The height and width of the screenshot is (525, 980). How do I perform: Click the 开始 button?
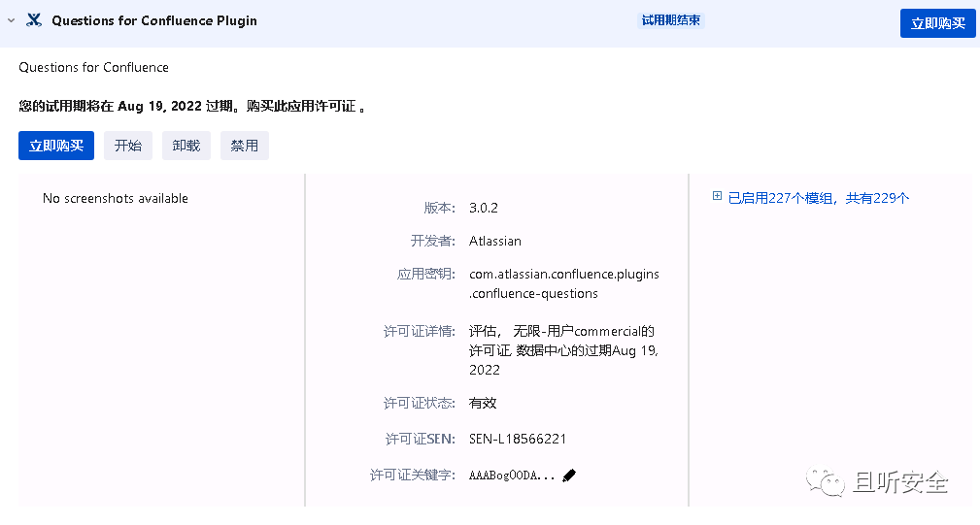(128, 146)
